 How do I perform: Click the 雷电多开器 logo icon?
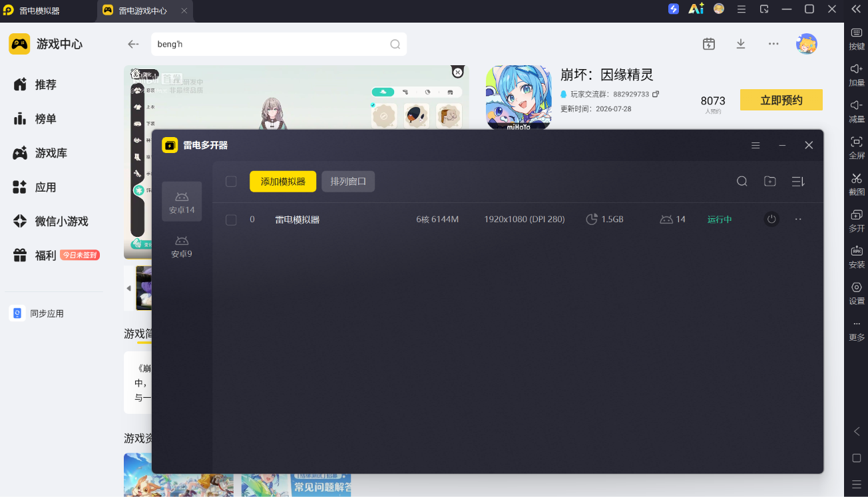[170, 145]
